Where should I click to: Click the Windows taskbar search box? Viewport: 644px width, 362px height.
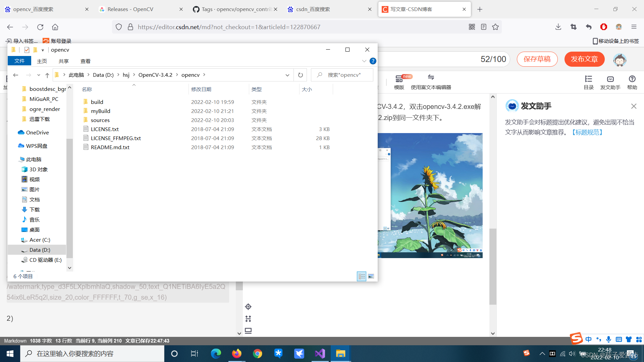(x=92, y=354)
